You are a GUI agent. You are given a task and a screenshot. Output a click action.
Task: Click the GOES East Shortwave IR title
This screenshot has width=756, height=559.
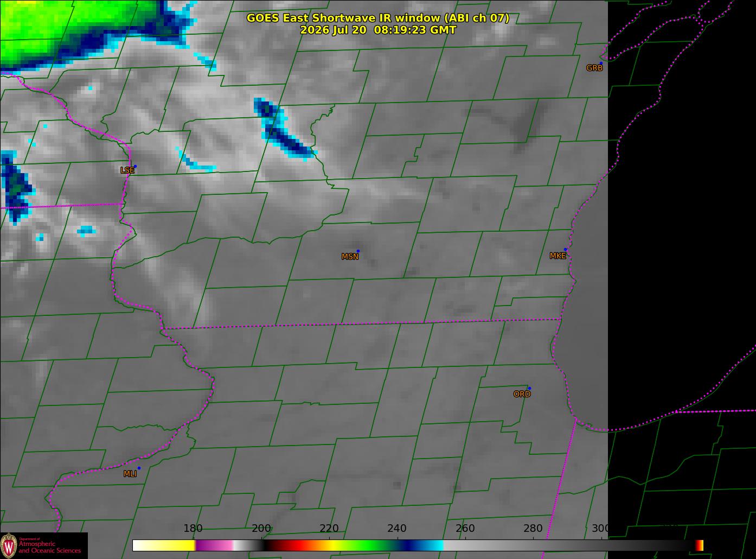point(377,18)
